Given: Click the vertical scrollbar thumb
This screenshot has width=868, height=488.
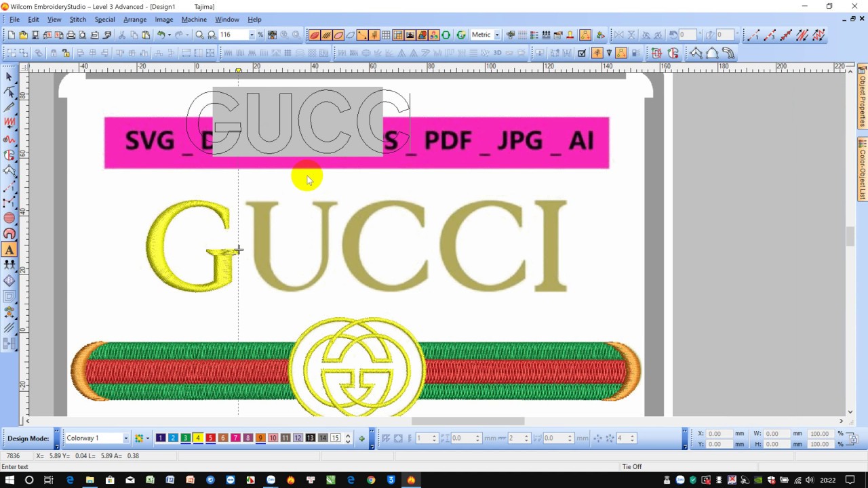Looking at the screenshot, I should [850, 236].
